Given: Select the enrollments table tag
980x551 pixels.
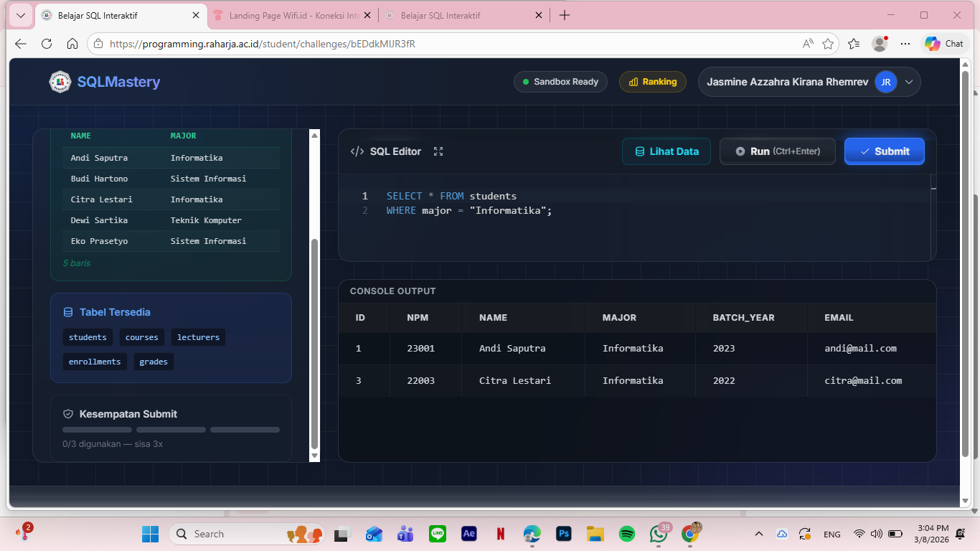Looking at the screenshot, I should pyautogui.click(x=95, y=362).
